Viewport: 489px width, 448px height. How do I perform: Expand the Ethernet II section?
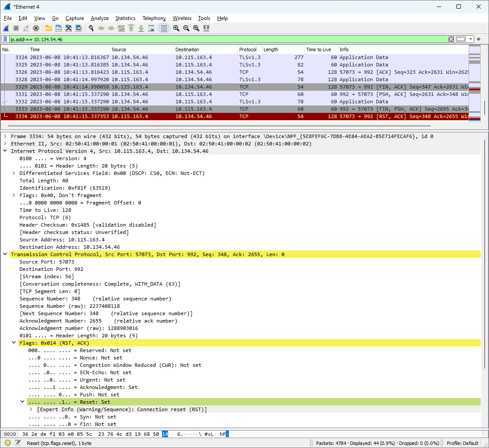[5, 143]
